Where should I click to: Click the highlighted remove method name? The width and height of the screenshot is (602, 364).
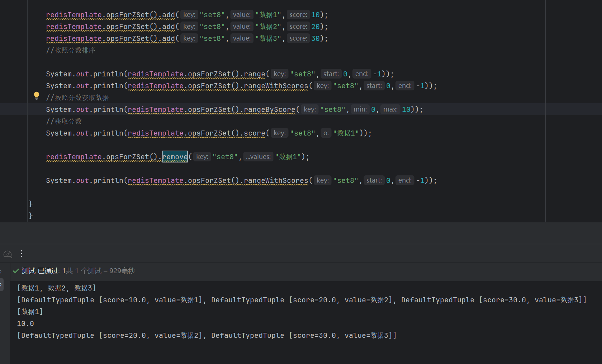pyautogui.click(x=175, y=157)
